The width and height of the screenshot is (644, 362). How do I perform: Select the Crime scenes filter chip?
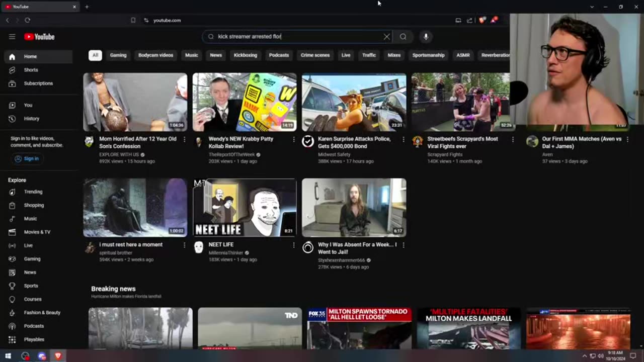pos(315,55)
